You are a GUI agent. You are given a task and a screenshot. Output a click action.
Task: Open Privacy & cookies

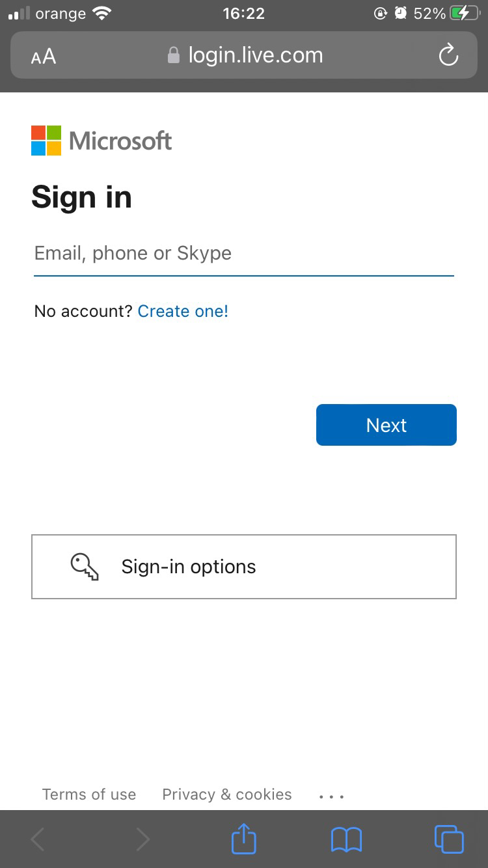click(x=226, y=794)
